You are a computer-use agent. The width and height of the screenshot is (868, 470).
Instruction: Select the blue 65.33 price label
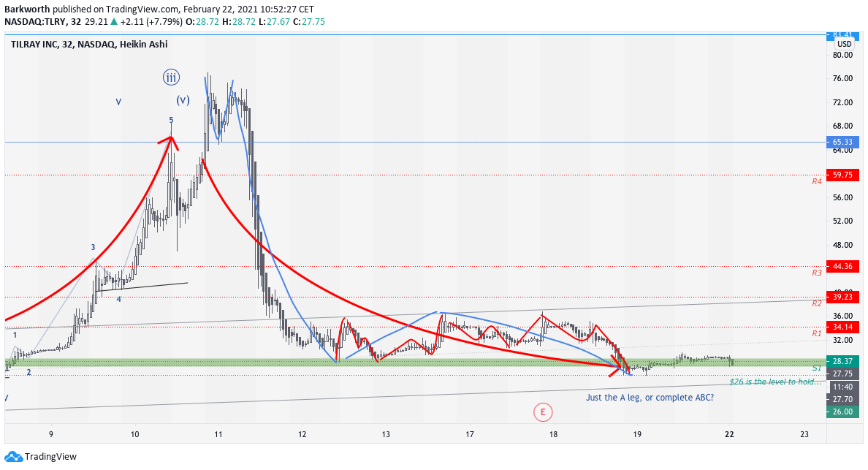click(842, 143)
